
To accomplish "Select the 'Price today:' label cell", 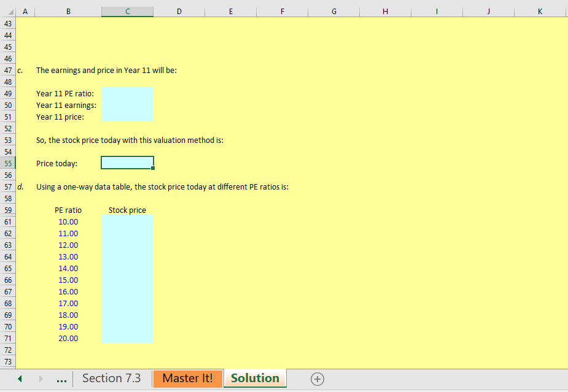I will pyautogui.click(x=57, y=164).
